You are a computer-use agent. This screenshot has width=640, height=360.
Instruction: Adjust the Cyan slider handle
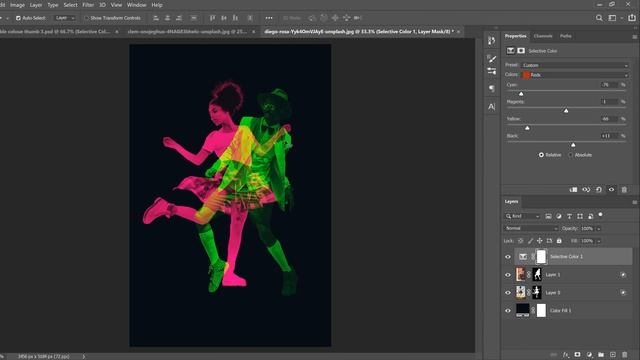[521, 94]
